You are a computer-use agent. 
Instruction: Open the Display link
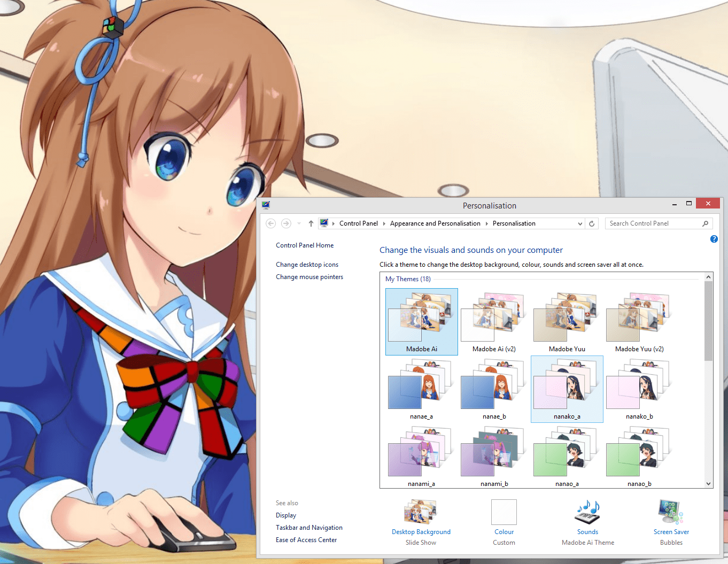286,515
